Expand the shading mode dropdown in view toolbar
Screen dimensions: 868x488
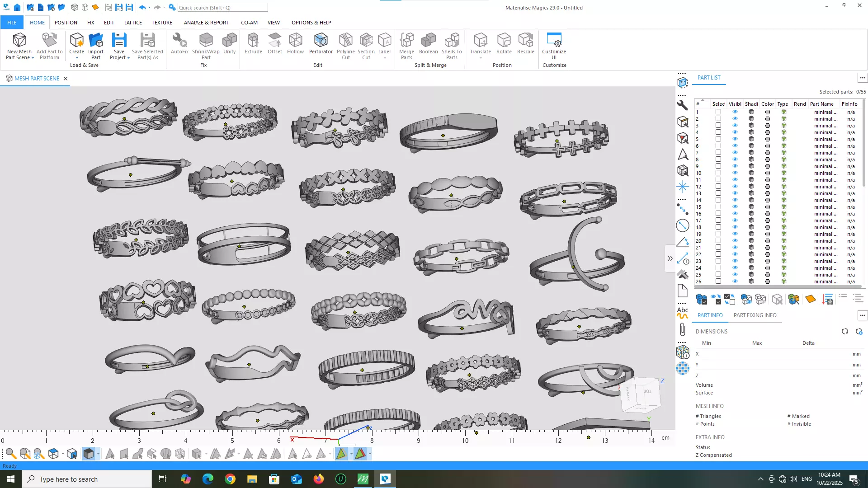click(98, 454)
